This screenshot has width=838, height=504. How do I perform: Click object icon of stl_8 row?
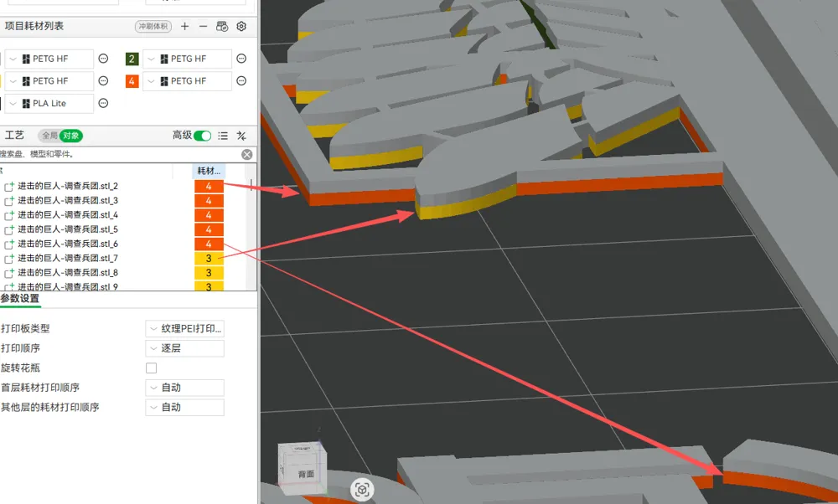pos(9,273)
